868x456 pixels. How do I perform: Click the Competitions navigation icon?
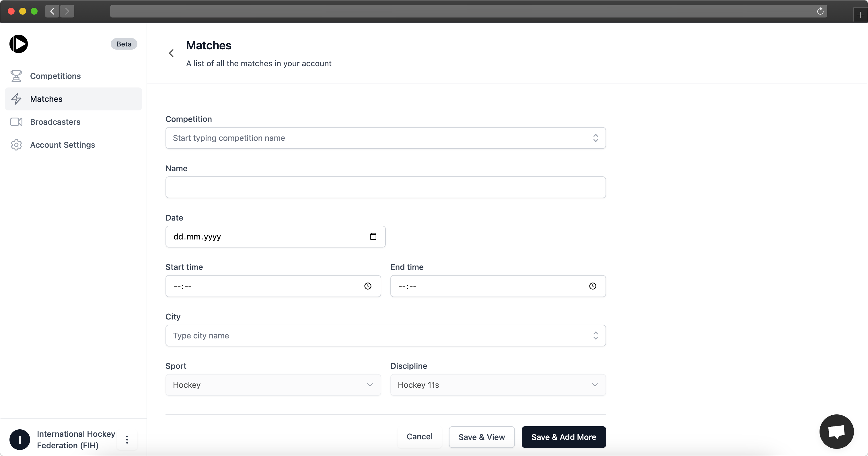[x=16, y=76]
